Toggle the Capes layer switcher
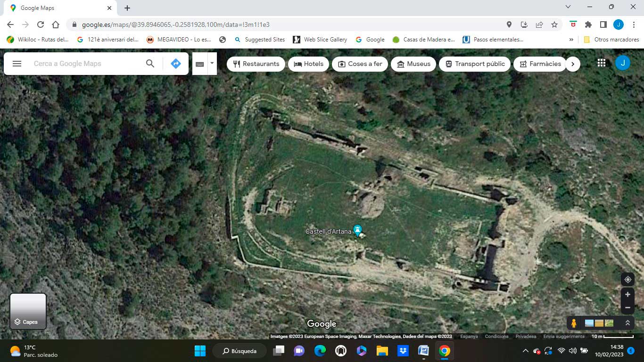Screen dimensions: 644x362 pyautogui.click(x=28, y=311)
